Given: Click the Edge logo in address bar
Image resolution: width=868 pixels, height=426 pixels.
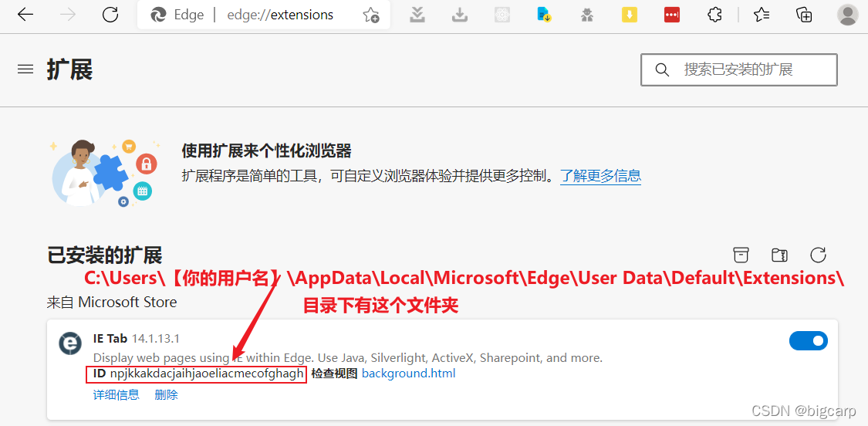Looking at the screenshot, I should (158, 15).
